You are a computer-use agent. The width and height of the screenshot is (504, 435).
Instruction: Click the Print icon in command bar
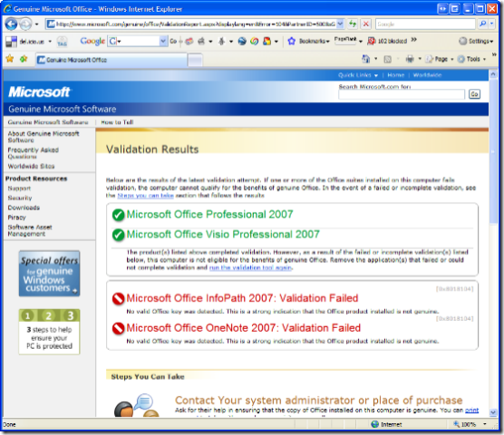pyautogui.click(x=410, y=59)
